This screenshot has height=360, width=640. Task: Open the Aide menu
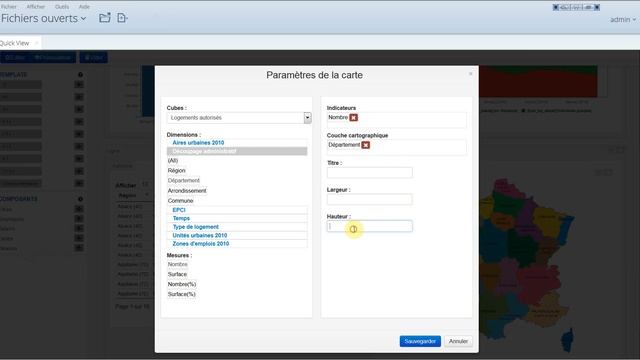84,7
